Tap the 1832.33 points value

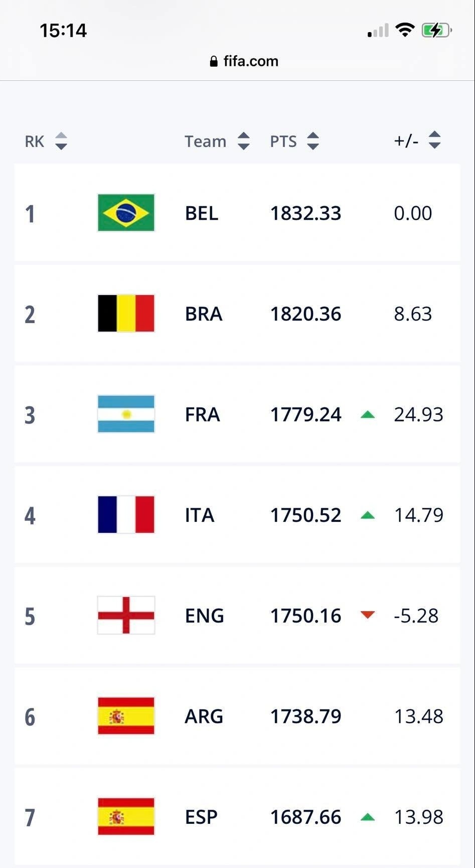pyautogui.click(x=305, y=213)
